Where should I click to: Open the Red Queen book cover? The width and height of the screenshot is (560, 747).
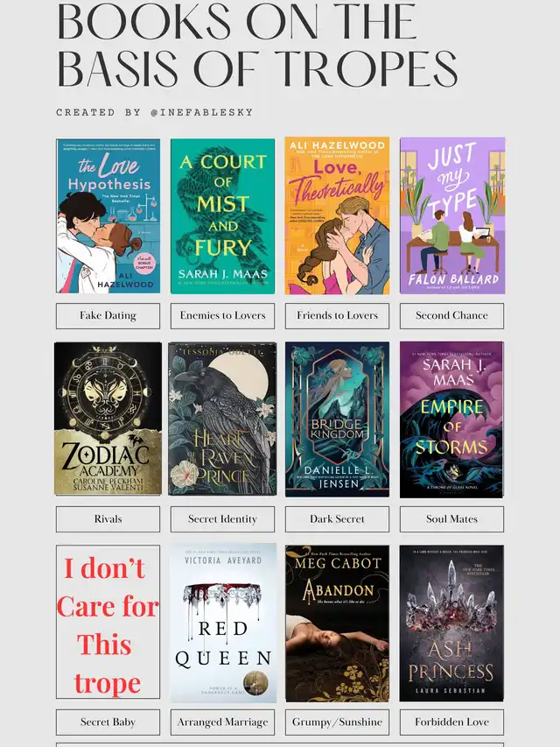coord(223,623)
